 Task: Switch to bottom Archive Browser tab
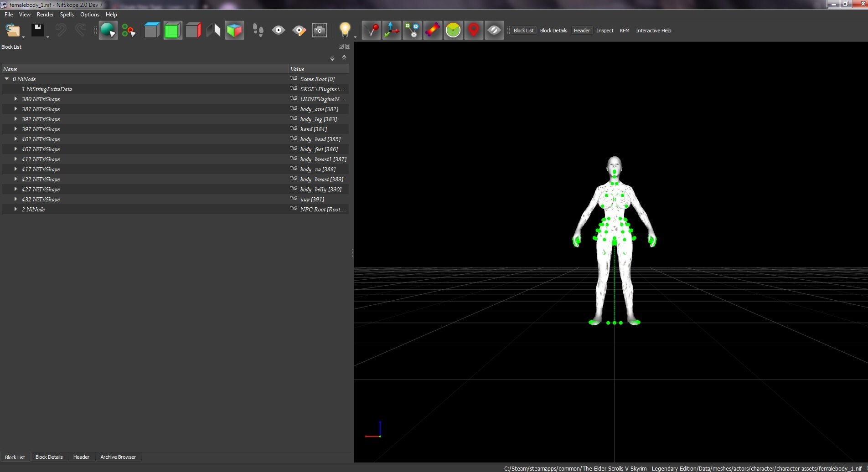click(x=118, y=457)
